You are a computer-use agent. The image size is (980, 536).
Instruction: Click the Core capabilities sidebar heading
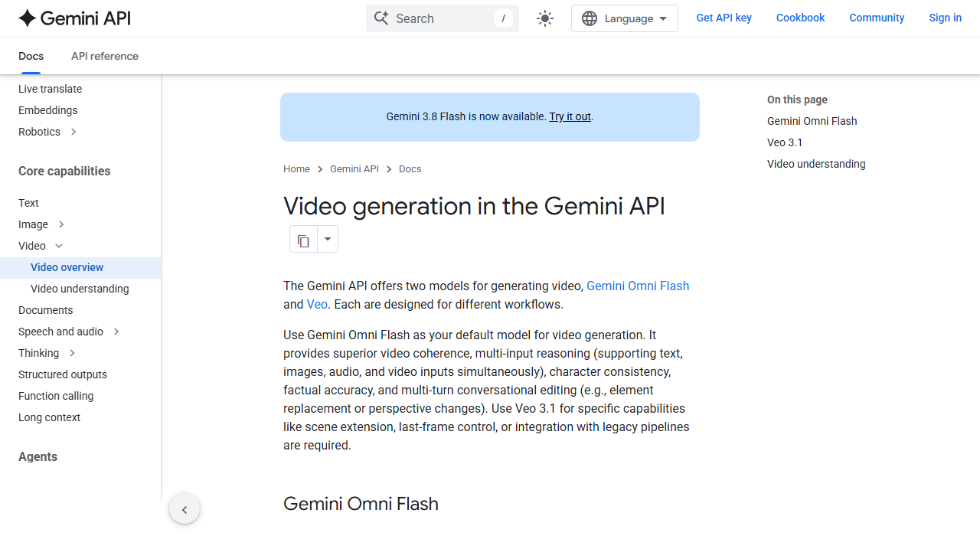click(x=64, y=171)
